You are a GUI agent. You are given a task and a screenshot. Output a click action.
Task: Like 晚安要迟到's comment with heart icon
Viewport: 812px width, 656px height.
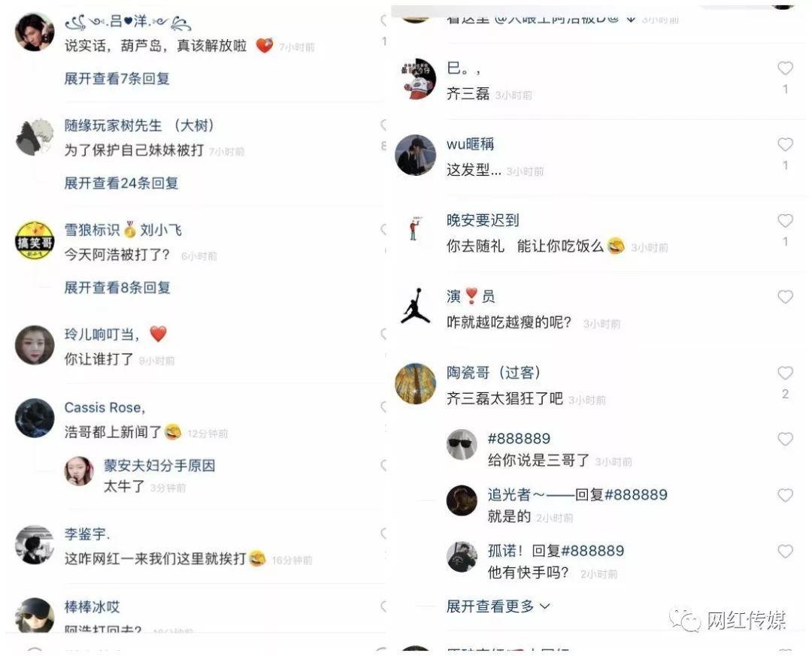[785, 221]
